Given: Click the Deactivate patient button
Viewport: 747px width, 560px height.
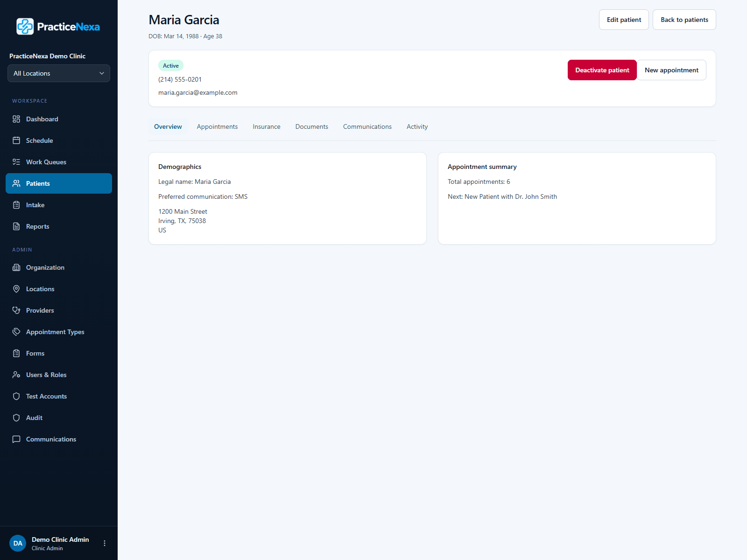Looking at the screenshot, I should coord(602,70).
